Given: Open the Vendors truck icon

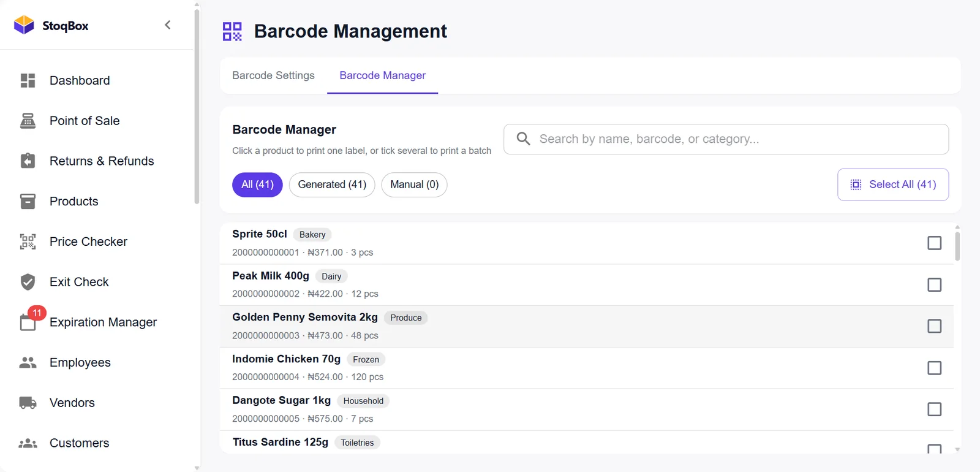Looking at the screenshot, I should [x=28, y=403].
